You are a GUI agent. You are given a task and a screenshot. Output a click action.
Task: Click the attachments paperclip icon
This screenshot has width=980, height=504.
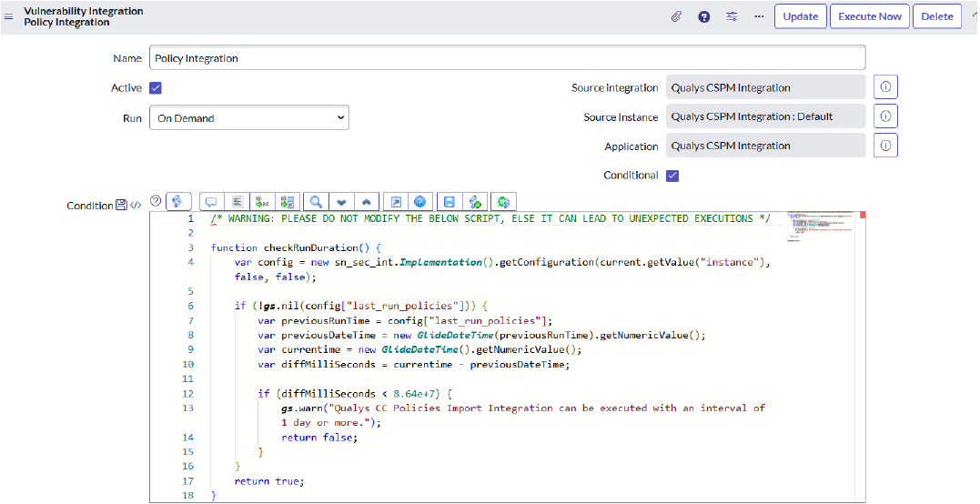pos(676,16)
